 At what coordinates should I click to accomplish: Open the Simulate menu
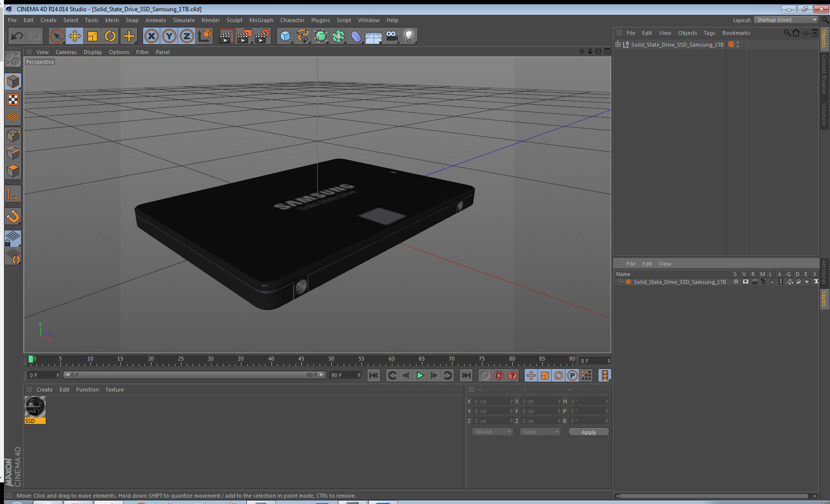click(x=183, y=20)
